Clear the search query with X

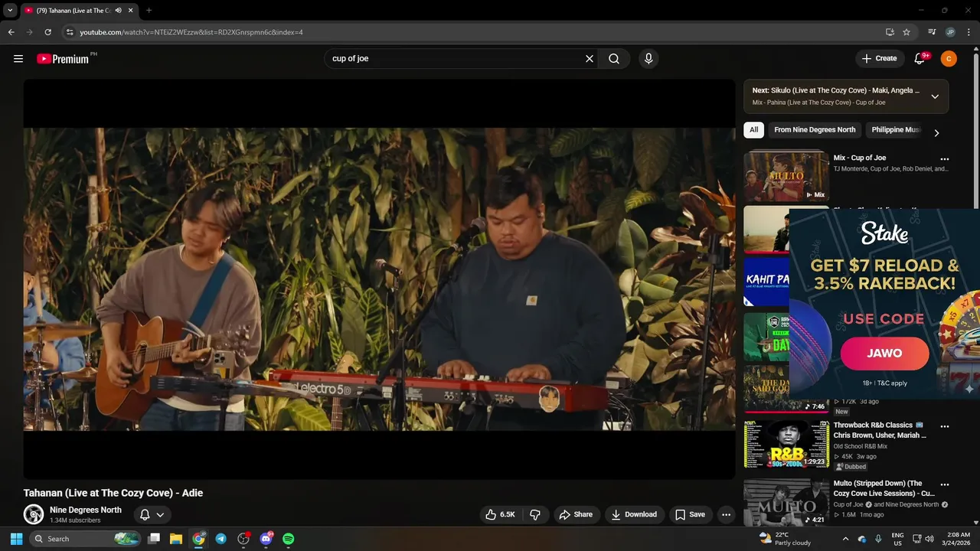(x=590, y=58)
